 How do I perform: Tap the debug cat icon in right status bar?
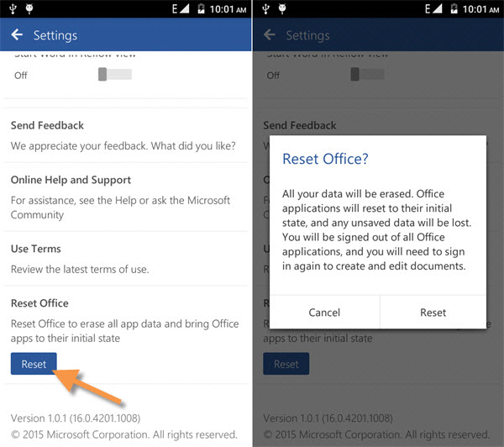click(282, 8)
